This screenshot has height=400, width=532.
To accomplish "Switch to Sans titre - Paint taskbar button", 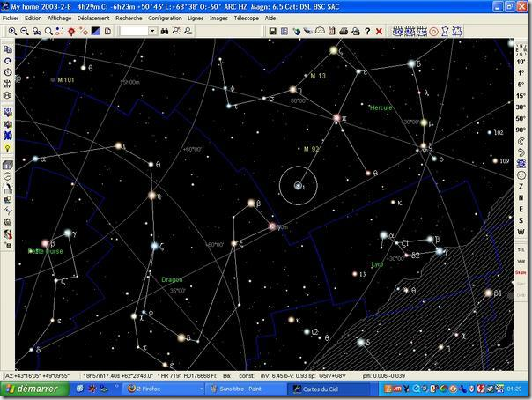I will 245,389.
